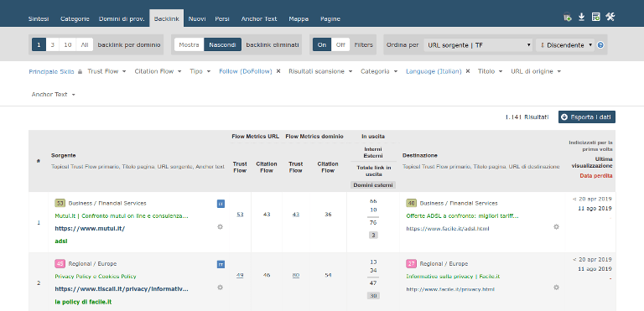Image resolution: width=644 pixels, height=311 pixels.
Task: Click the 27 topical badge in the privacy destination row
Action: tap(412, 263)
